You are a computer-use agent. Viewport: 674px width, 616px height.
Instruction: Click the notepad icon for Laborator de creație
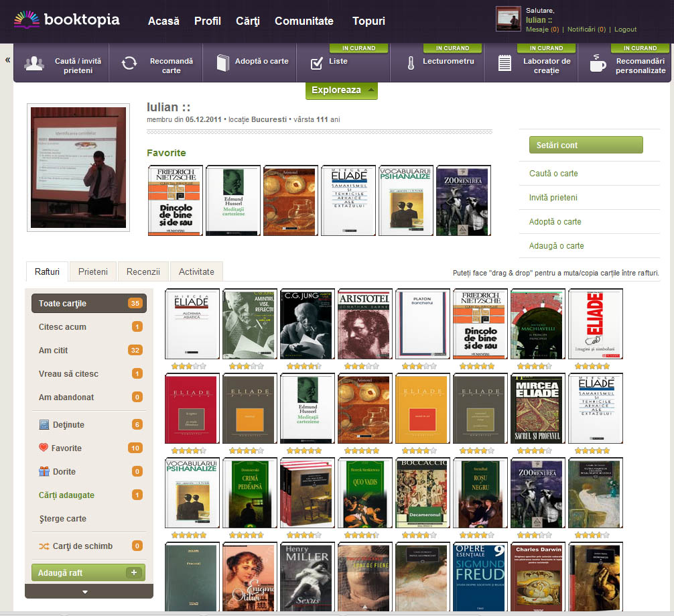pyautogui.click(x=504, y=63)
